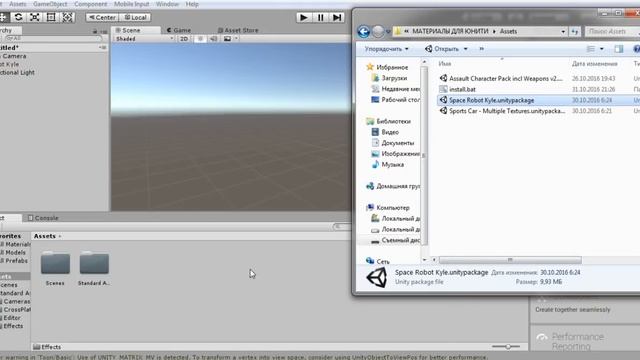Focus the Project panel search box
Viewport: 640px width, 360px height.
click(x=342, y=227)
